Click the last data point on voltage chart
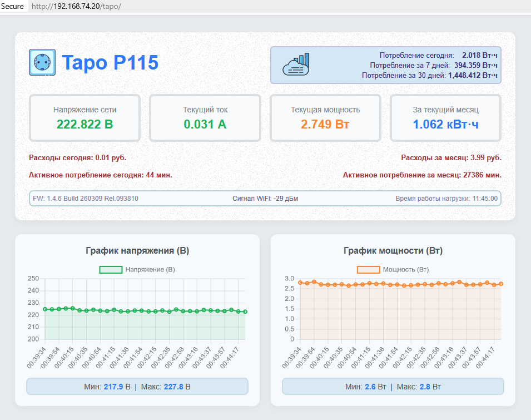 245,312
